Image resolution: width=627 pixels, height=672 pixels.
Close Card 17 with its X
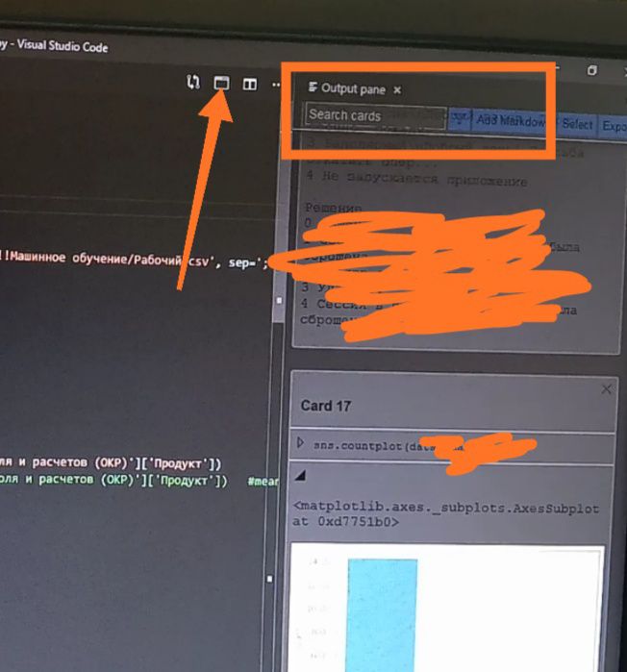[606, 389]
